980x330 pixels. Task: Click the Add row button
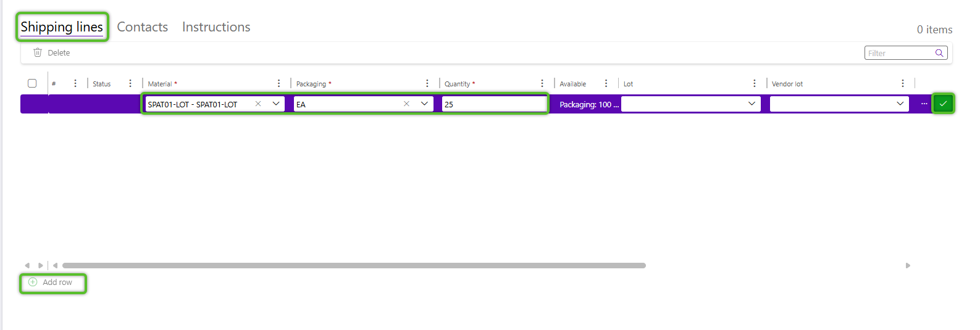(x=52, y=283)
